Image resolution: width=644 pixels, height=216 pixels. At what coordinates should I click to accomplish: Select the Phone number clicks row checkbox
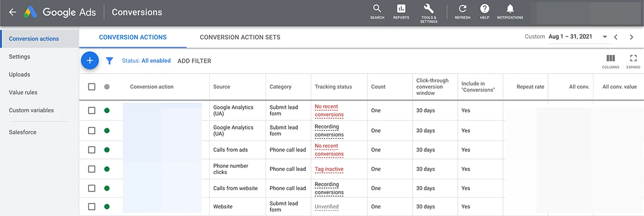92,169
